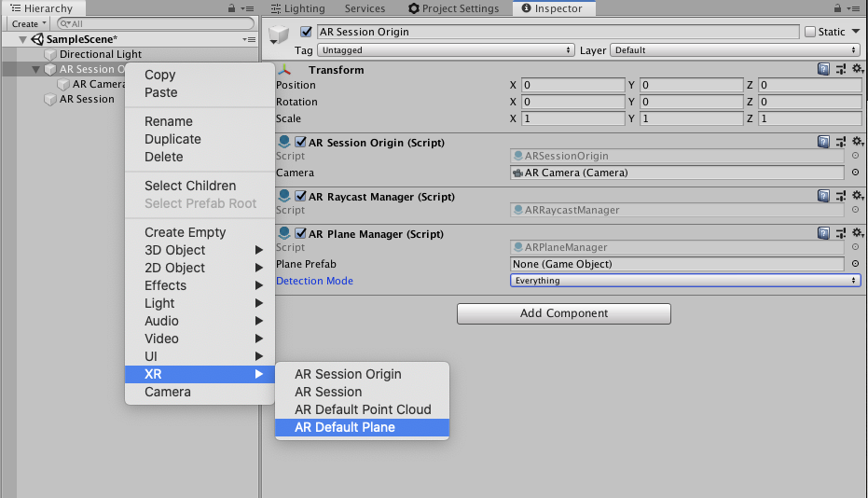This screenshot has width=868, height=498.
Task: Open AR Session Origin script preset icon
Action: [841, 142]
